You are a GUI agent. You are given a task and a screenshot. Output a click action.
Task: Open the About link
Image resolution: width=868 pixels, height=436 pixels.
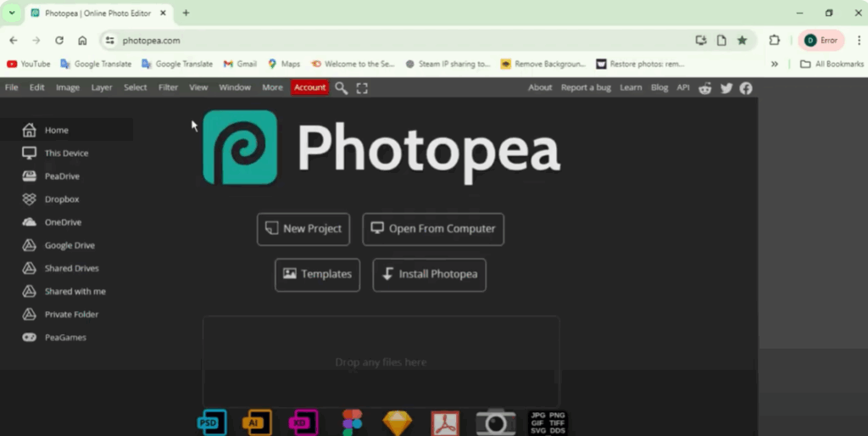click(x=540, y=87)
